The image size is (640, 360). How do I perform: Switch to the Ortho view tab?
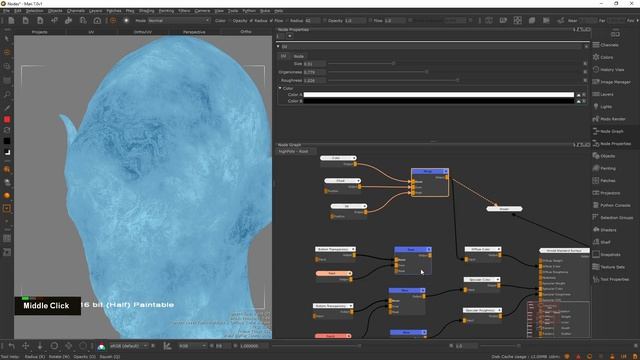click(x=246, y=32)
